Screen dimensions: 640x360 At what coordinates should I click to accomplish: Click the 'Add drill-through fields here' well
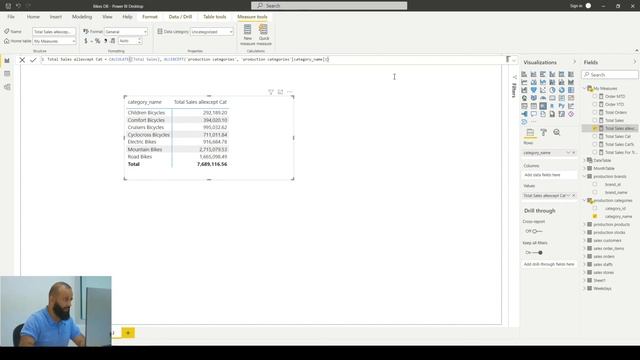click(x=549, y=264)
